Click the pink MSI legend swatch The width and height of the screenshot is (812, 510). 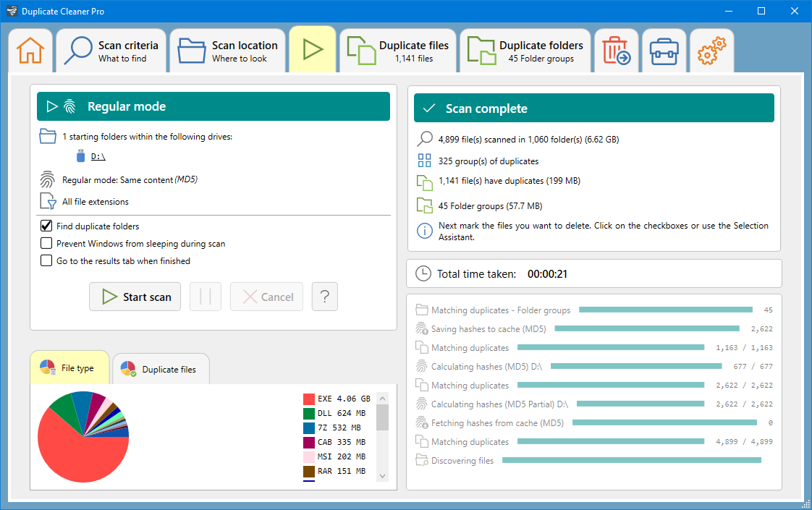coord(309,456)
